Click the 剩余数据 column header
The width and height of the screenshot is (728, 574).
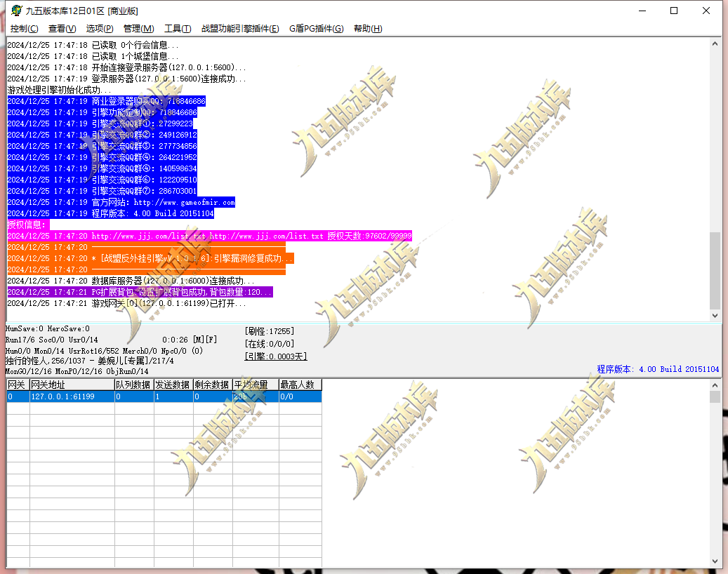[x=213, y=385]
